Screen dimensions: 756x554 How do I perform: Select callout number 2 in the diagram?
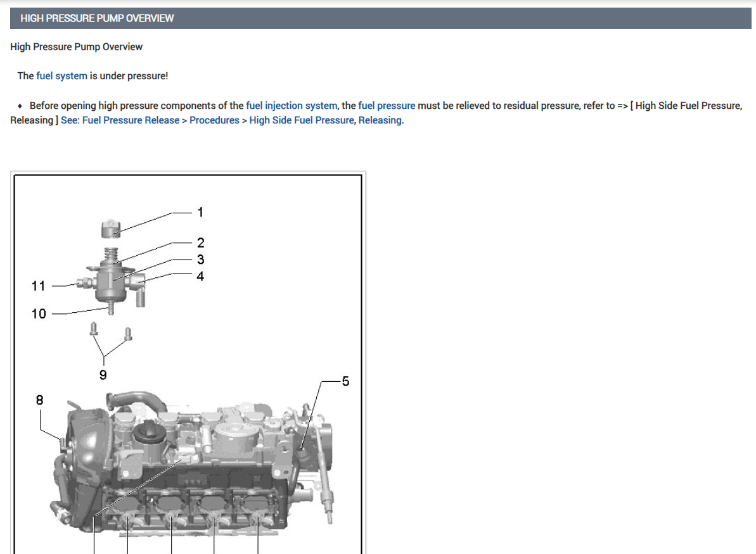pos(201,242)
